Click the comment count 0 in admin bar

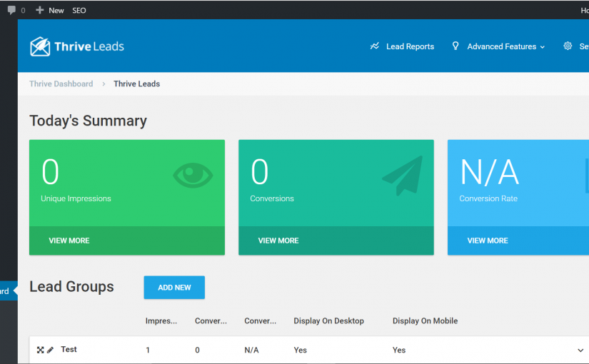coord(23,11)
